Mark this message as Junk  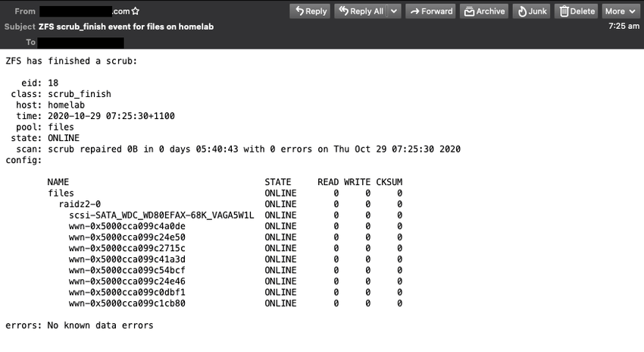pos(531,11)
